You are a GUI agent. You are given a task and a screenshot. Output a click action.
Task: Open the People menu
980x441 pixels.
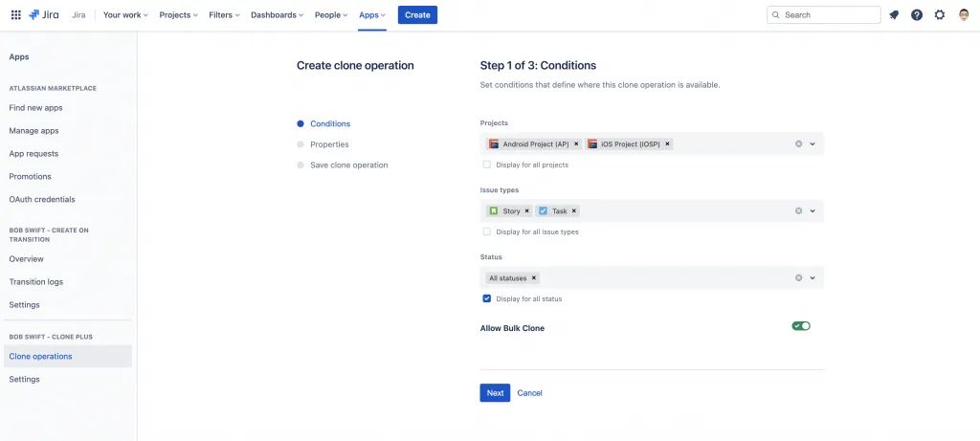(331, 15)
